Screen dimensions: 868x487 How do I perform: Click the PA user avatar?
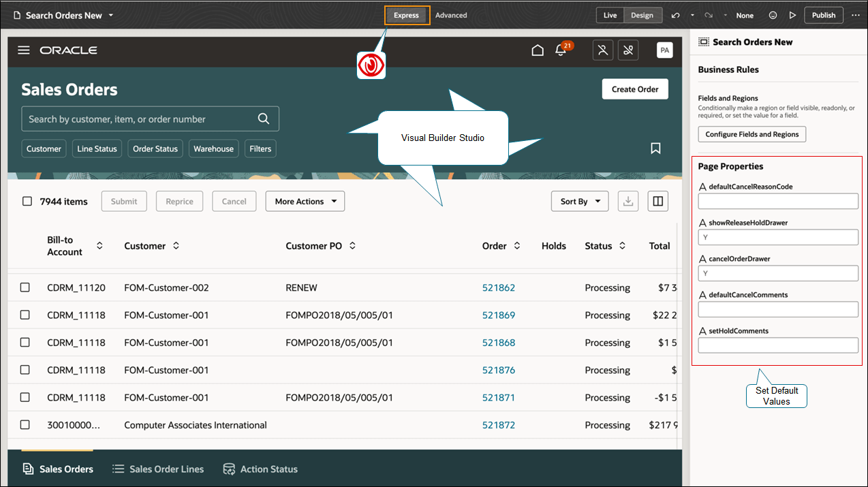click(664, 50)
